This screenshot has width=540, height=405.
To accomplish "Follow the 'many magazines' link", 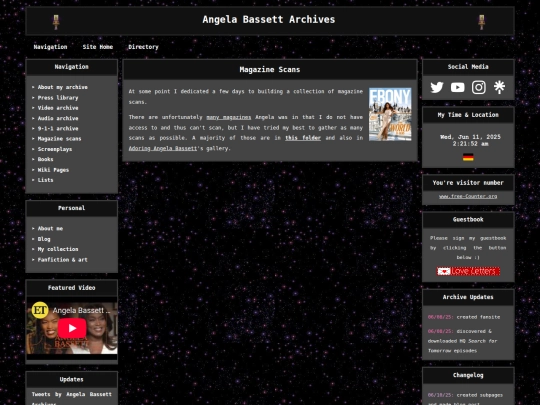I will [229, 117].
